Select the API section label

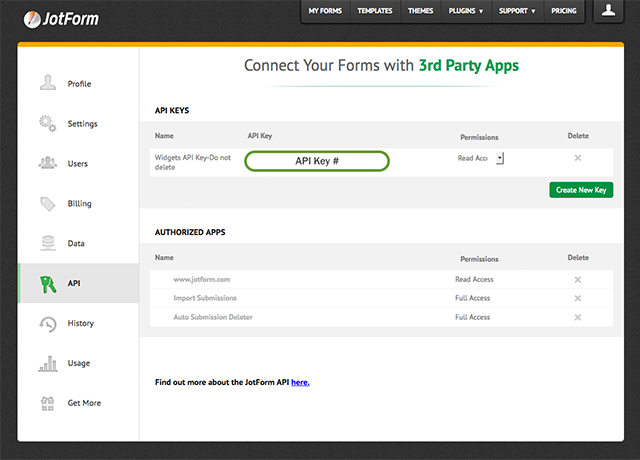74,283
